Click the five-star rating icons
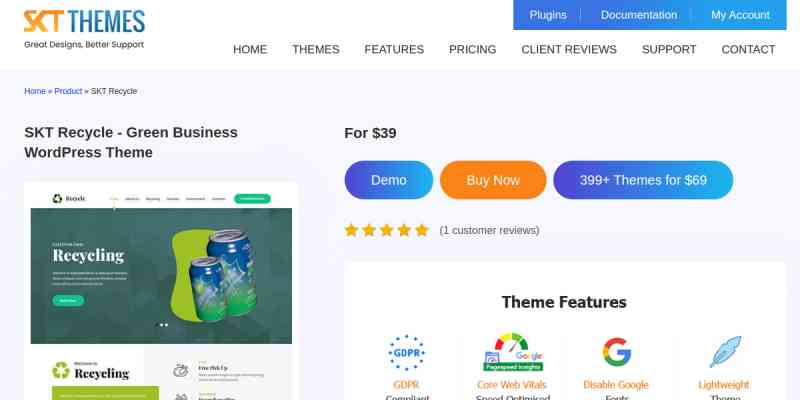The width and height of the screenshot is (800, 400). pos(387,230)
